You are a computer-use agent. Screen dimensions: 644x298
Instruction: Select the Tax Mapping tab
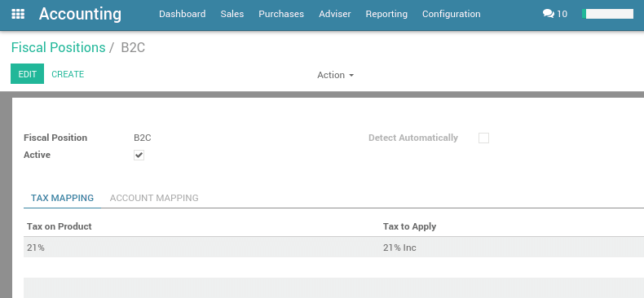pyautogui.click(x=63, y=198)
